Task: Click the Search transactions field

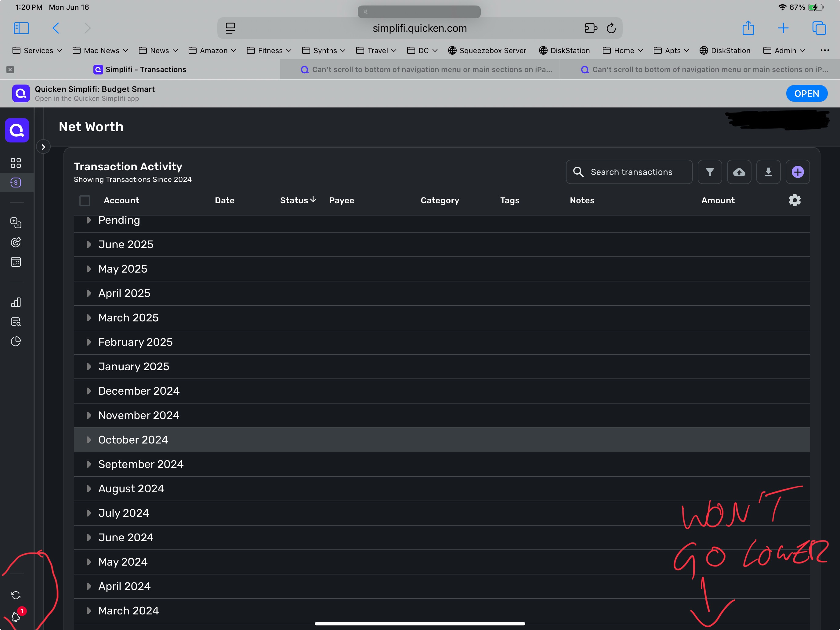Action: [x=631, y=172]
